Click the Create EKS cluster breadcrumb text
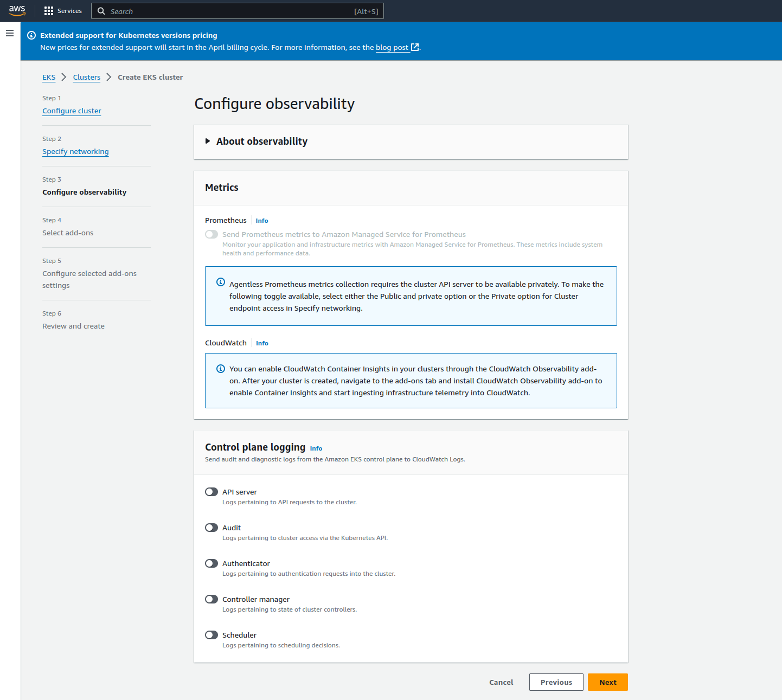 [x=150, y=77]
